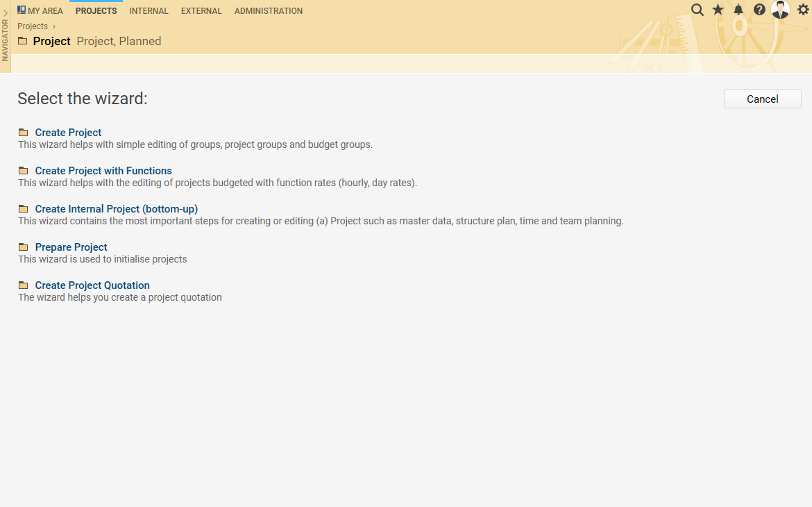Click folder icon beside Create Internal Project
The height and width of the screenshot is (507, 812).
pyautogui.click(x=24, y=209)
